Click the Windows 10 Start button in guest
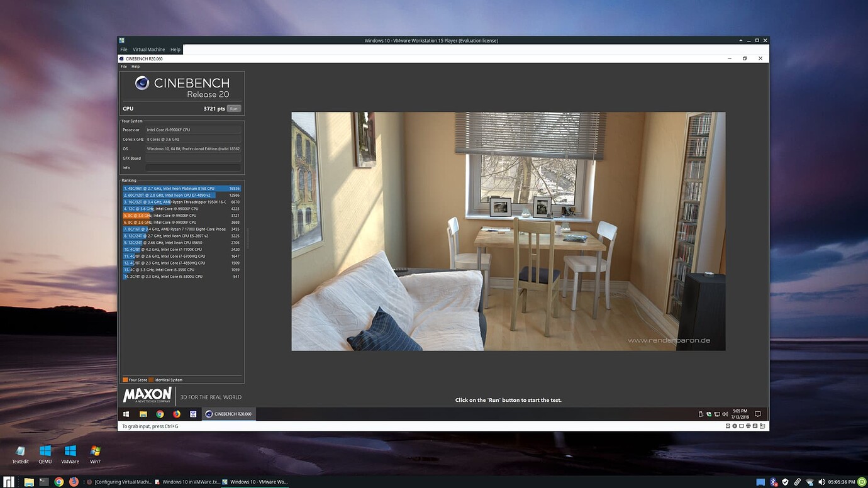The image size is (868, 488). click(x=126, y=414)
